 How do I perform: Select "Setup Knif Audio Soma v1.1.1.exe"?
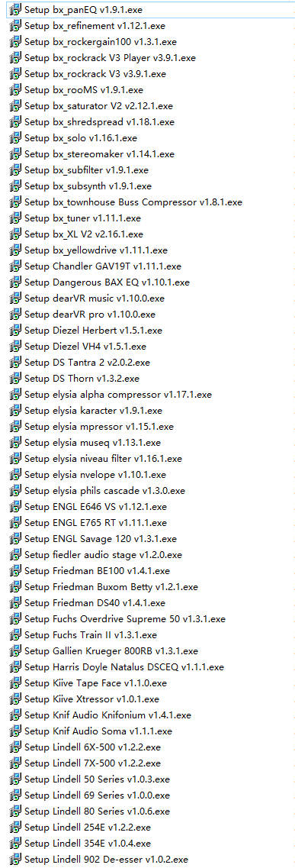pyautogui.click(x=98, y=732)
